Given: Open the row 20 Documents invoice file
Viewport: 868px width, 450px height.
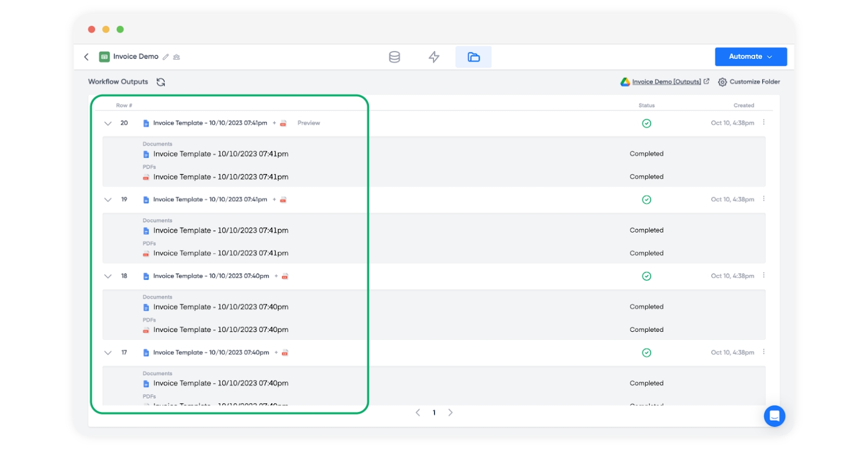Looking at the screenshot, I should click(x=220, y=154).
